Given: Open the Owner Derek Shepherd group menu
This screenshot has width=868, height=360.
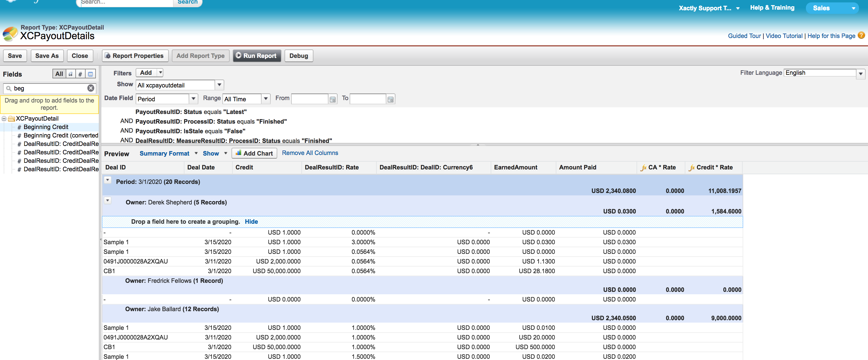Looking at the screenshot, I should click(x=108, y=201).
